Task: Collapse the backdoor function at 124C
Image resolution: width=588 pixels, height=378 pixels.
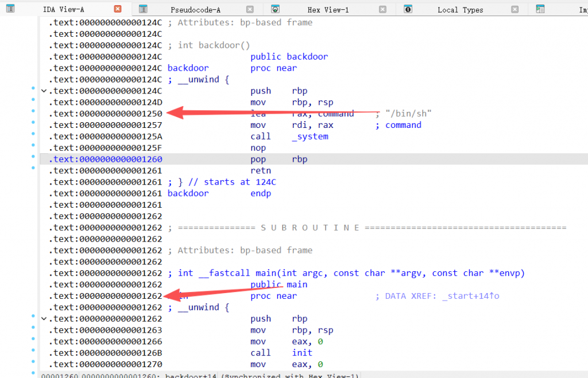Action: click(x=44, y=91)
